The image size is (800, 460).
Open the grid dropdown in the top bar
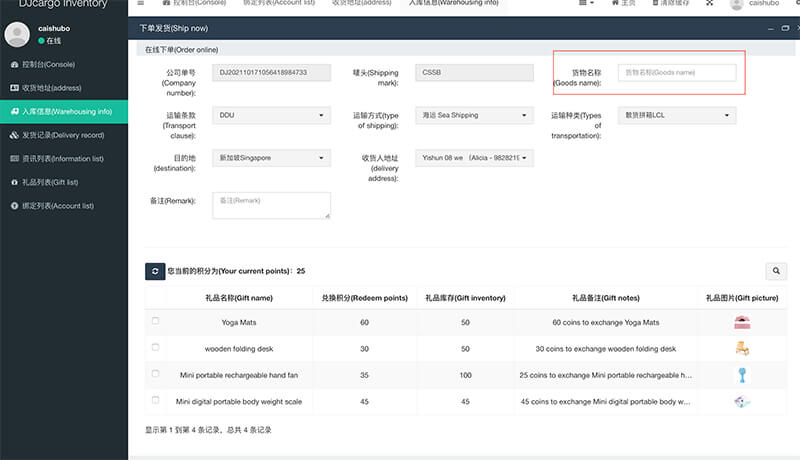(x=586, y=3)
